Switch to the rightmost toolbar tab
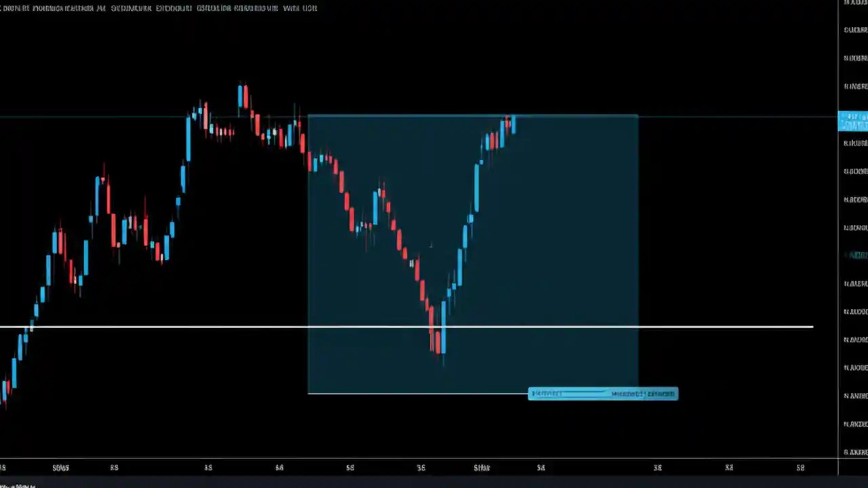Viewport: 868px width, 488px height. [x=309, y=8]
